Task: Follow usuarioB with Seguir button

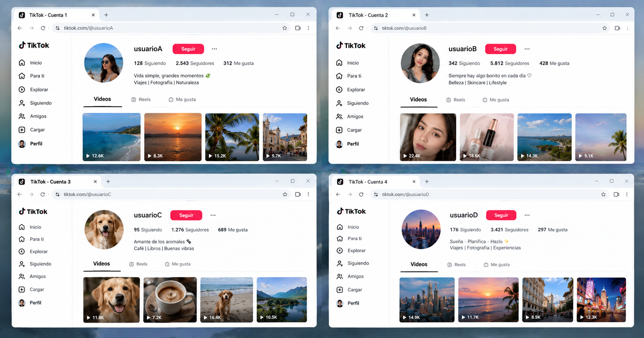Action: tap(500, 49)
